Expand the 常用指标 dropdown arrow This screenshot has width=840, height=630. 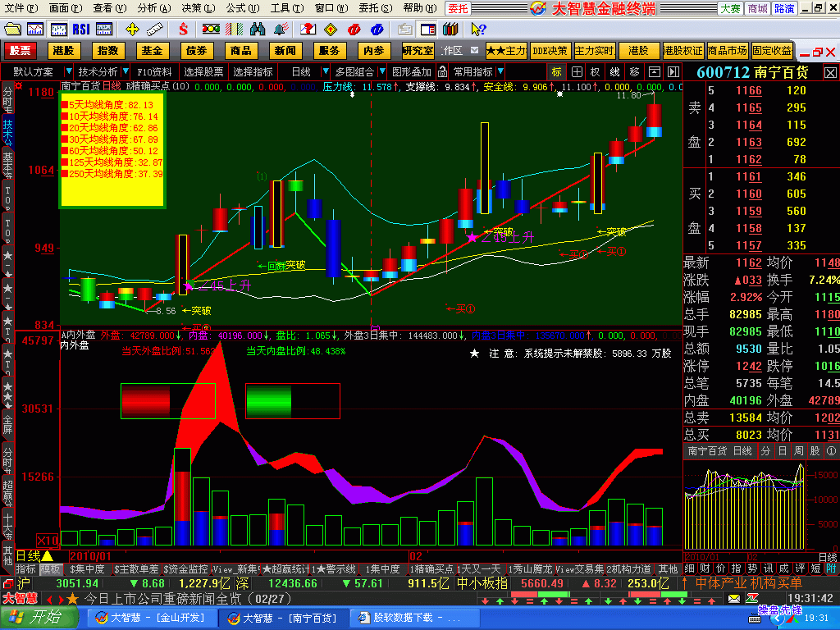click(500, 71)
